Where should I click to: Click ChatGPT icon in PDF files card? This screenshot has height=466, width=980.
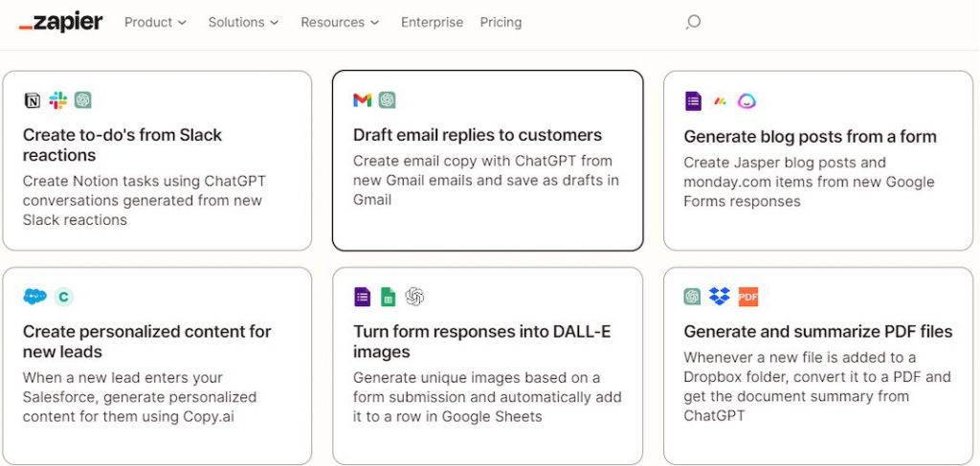(x=692, y=297)
